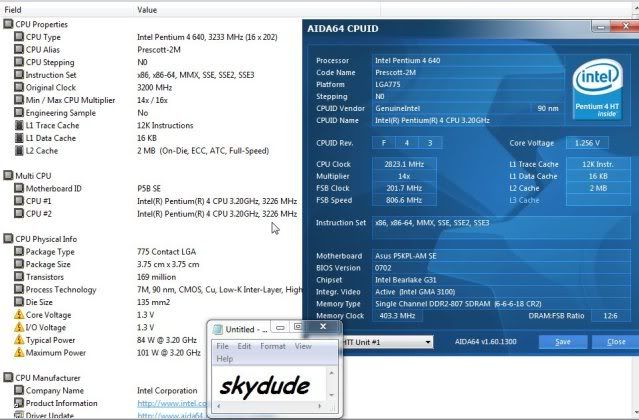Click the L2 Cache chip icon
This screenshot has height=420, width=639.
19,150
